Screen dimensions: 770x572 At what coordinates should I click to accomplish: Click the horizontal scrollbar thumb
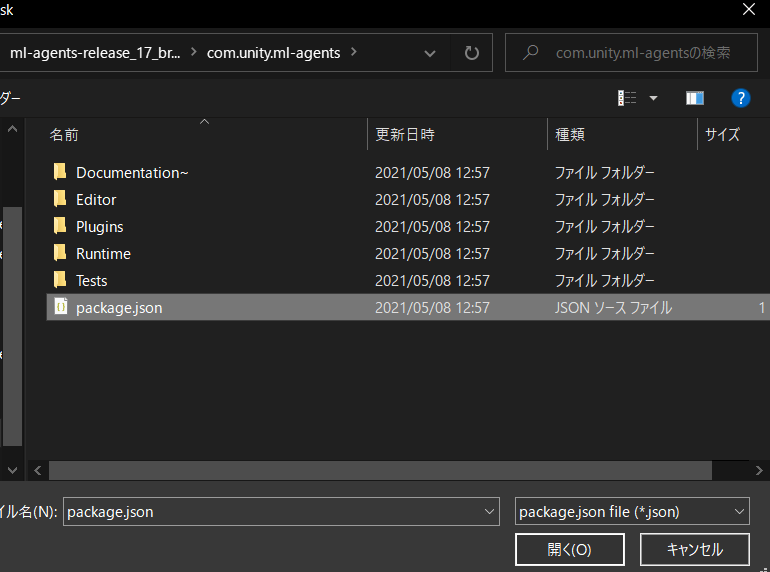click(x=380, y=470)
